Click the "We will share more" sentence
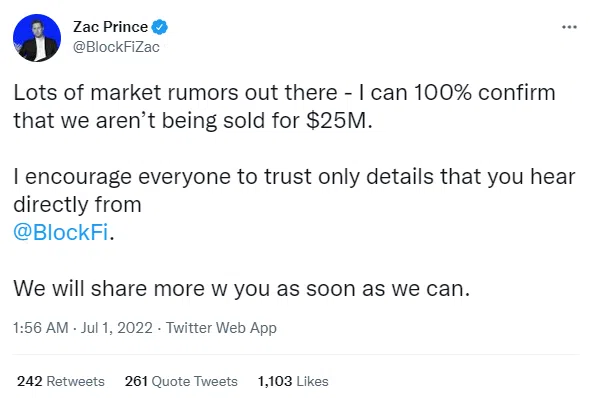590x398 pixels. point(242,289)
